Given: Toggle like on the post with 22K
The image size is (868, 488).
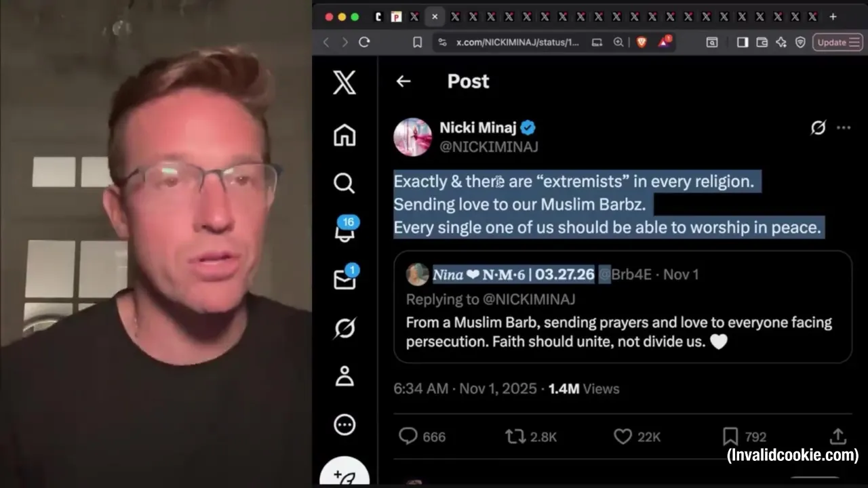Looking at the screenshot, I should [x=637, y=436].
